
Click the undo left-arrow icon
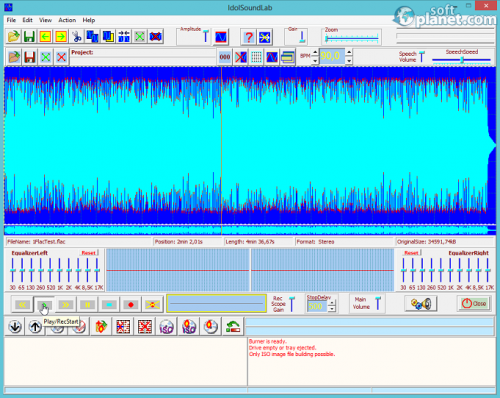(x=45, y=36)
